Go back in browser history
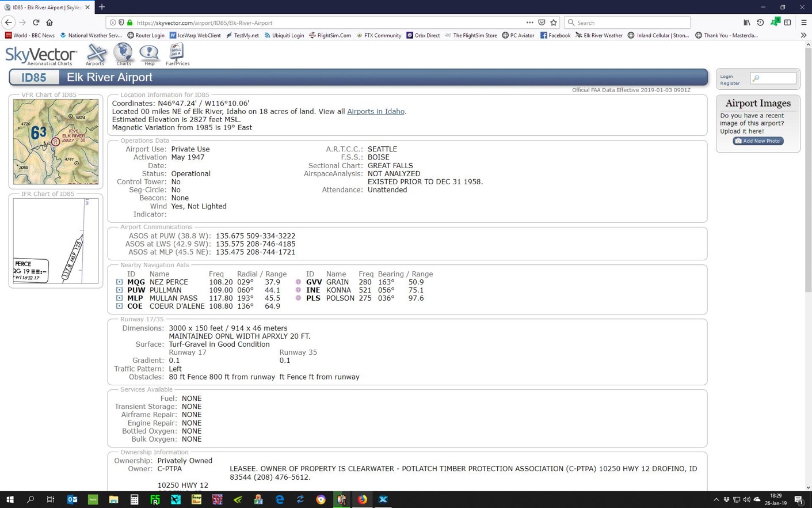 [8, 22]
